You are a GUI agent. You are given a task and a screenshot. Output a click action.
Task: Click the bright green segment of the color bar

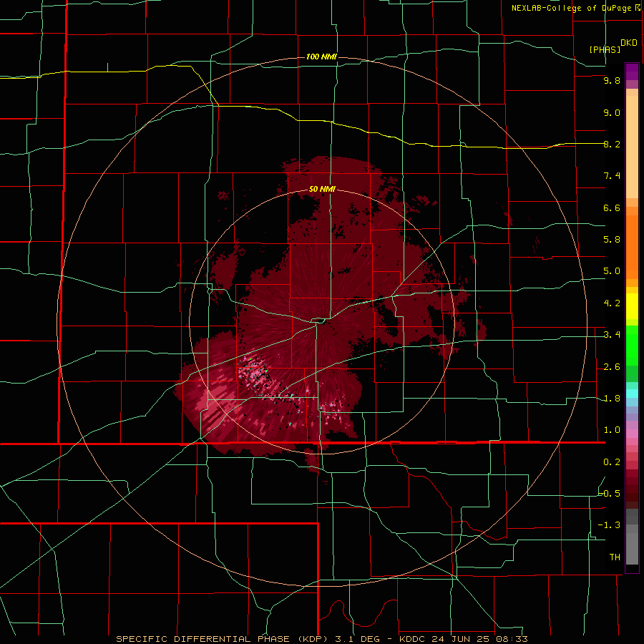(x=632, y=345)
